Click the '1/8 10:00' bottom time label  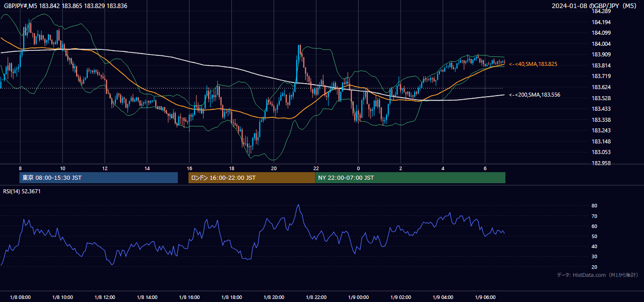coord(62,297)
